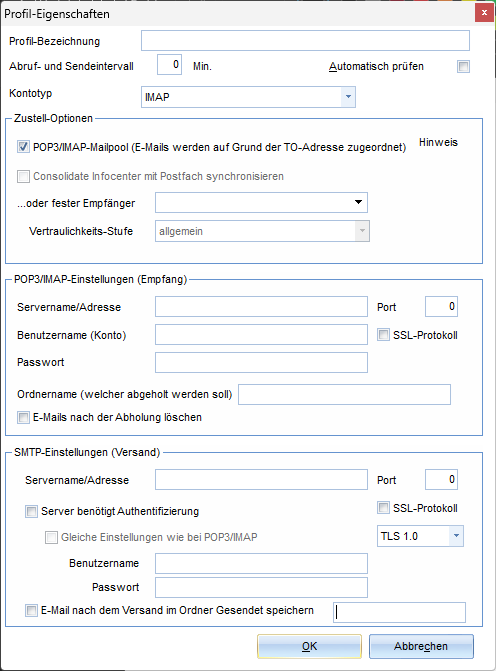Enable SSL-Protokoll for POP3/IMAP reception
Image resolution: width=496 pixels, height=671 pixels.
[x=383, y=335]
